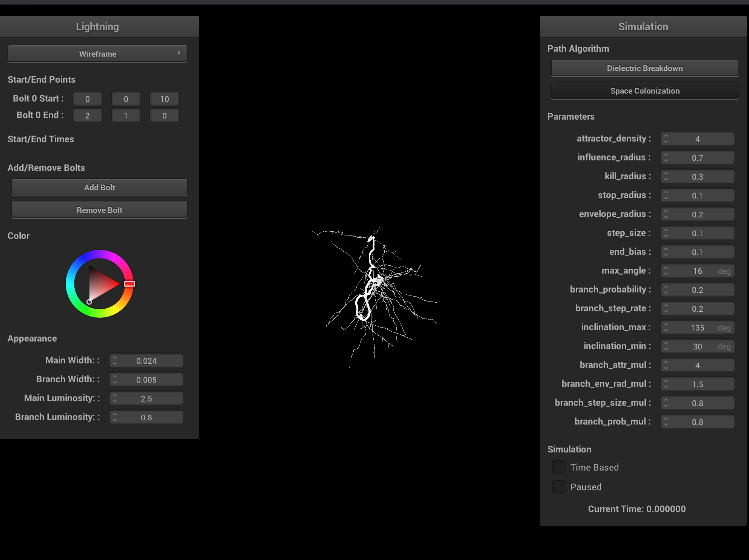The height and width of the screenshot is (560, 749).
Task: Open the Wireframe dropdown
Action: (x=97, y=54)
